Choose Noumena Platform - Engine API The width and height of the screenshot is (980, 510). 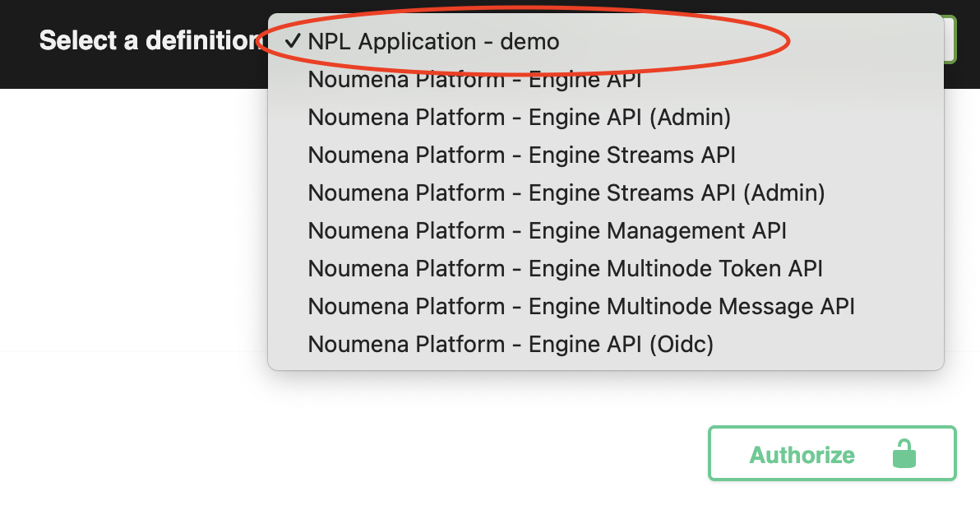pos(474,80)
